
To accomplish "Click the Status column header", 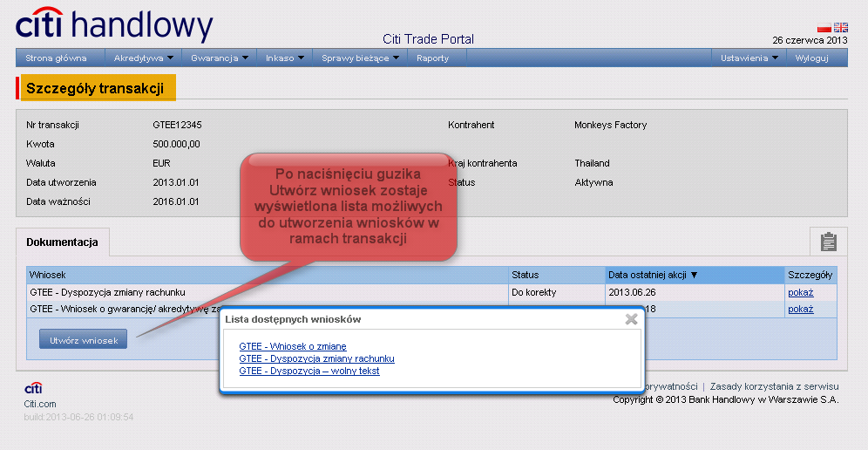I will point(557,275).
